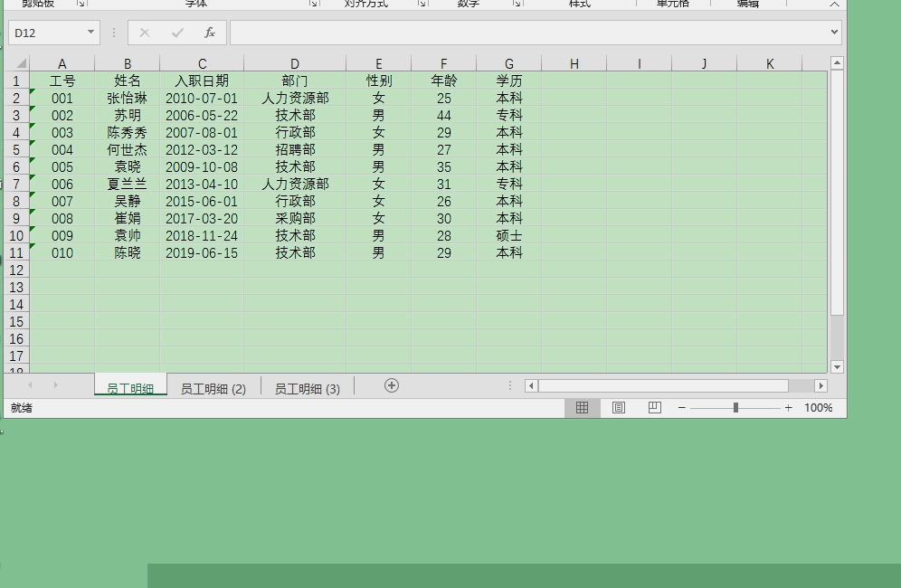Click the vertical scrollbar down arrow
Screen dimensions: 901x588
(837, 366)
